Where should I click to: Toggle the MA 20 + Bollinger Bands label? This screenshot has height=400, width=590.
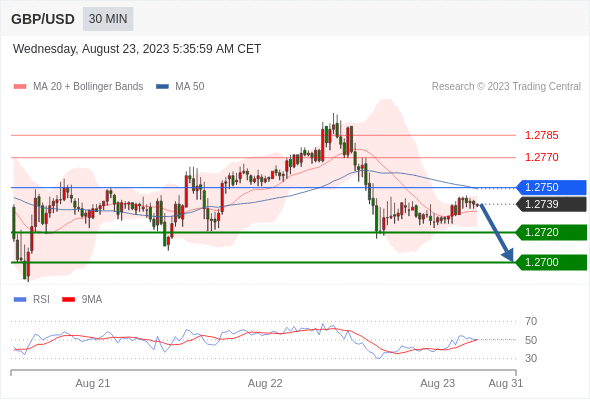click(88, 87)
